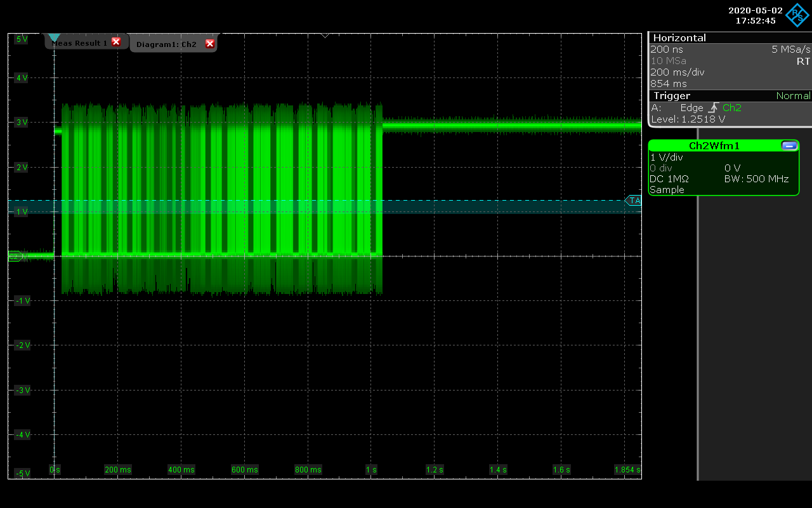
Task: Click the Ch2Wfm1 channel title bar
Action: pos(714,145)
